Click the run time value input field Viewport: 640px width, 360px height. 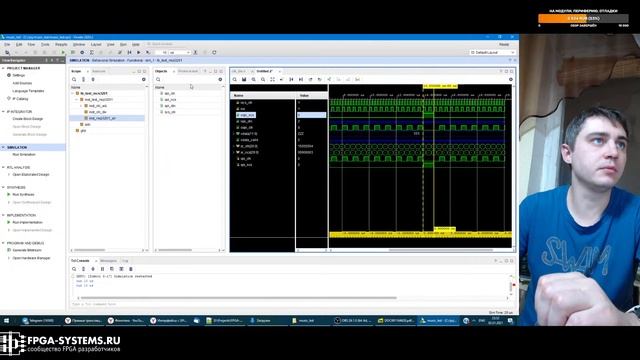click(x=162, y=52)
